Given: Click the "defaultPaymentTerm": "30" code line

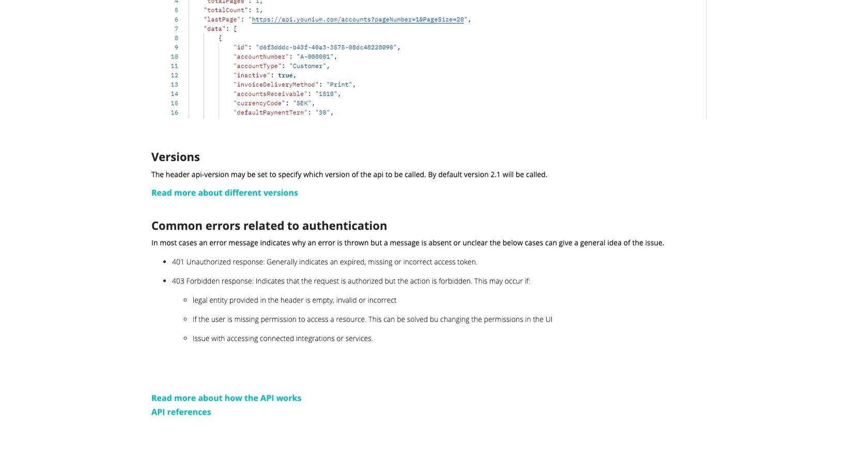Looking at the screenshot, I should 284,113.
